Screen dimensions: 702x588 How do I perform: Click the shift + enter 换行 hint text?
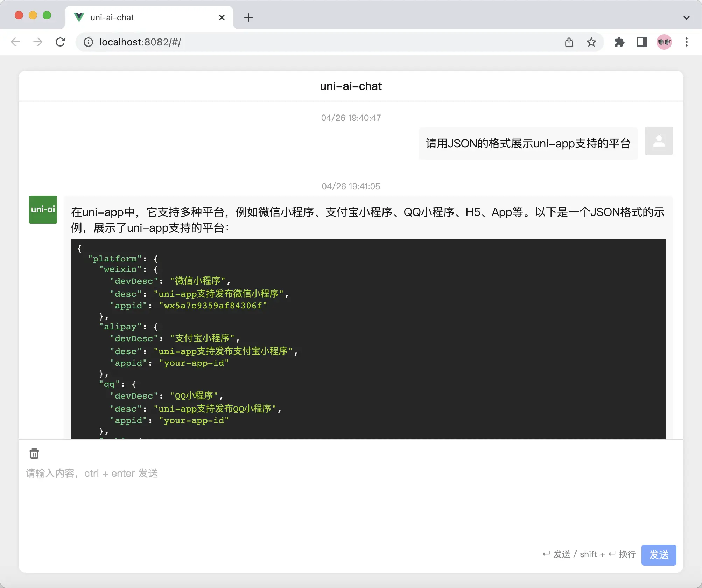click(x=608, y=554)
